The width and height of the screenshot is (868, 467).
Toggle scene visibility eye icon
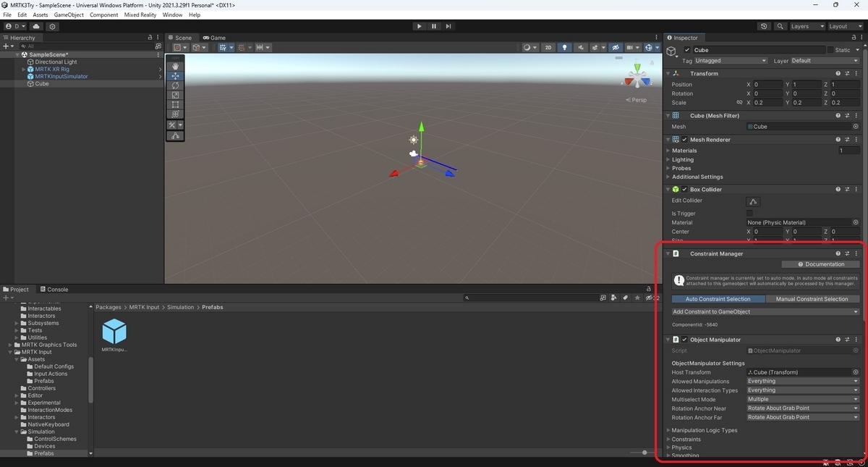pos(616,48)
